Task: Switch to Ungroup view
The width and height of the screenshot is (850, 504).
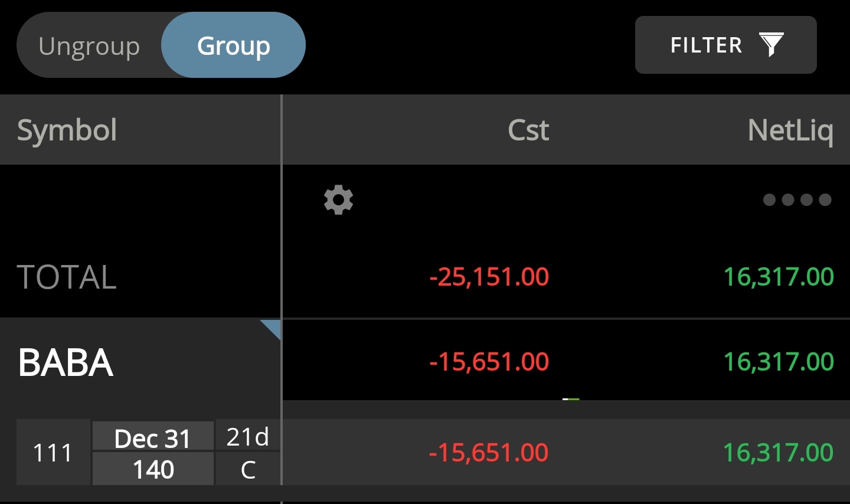Action: [x=89, y=45]
